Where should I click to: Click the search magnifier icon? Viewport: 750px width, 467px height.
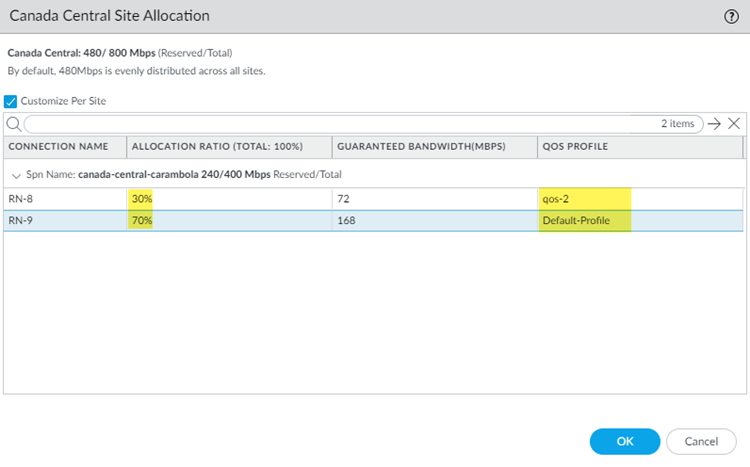click(x=14, y=124)
